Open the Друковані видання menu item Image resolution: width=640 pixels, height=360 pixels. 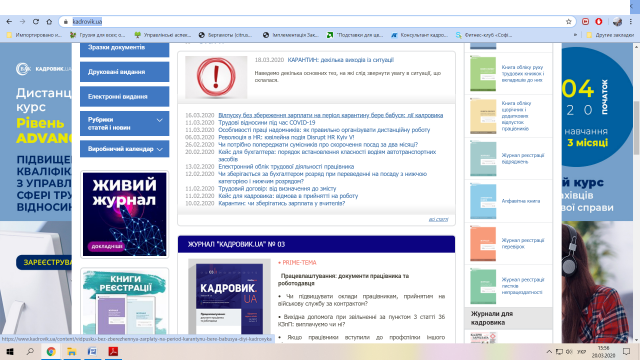pyautogui.click(x=124, y=72)
